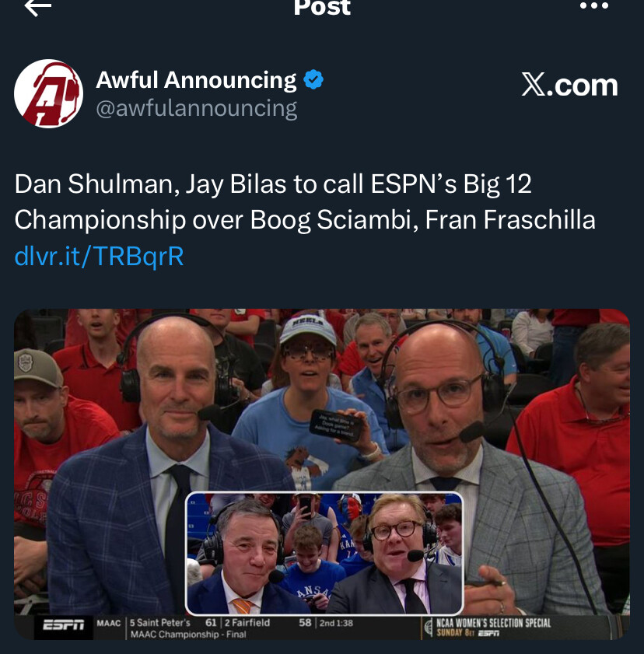
Task: Open the @awfulannouncing handle link
Action: 196,108
